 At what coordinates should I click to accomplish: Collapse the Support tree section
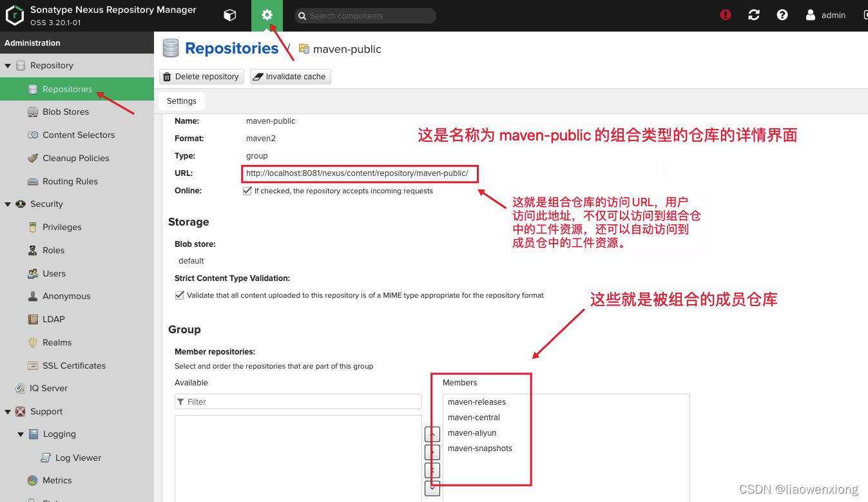click(8, 412)
